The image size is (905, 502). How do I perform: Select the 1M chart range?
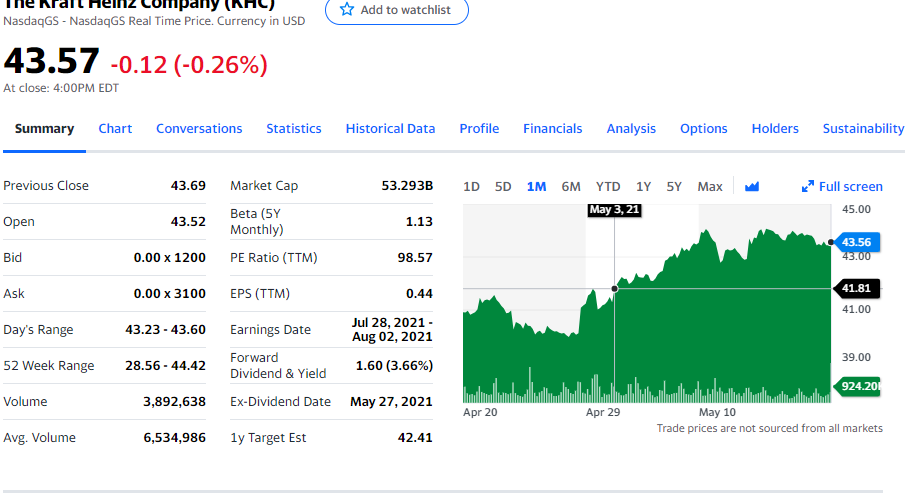536,186
